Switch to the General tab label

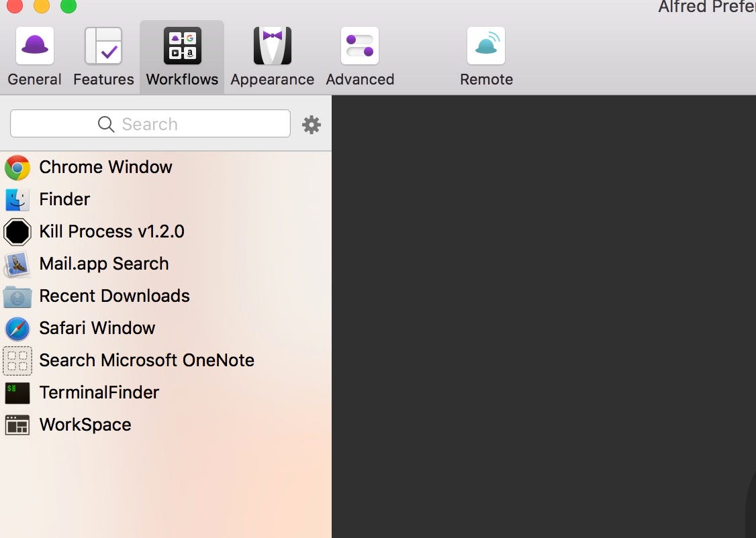[35, 79]
